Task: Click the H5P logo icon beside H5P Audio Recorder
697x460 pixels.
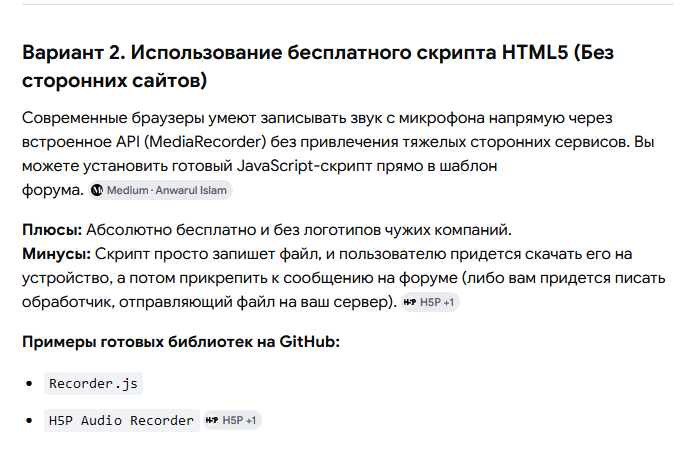Action: pyautogui.click(x=212, y=420)
